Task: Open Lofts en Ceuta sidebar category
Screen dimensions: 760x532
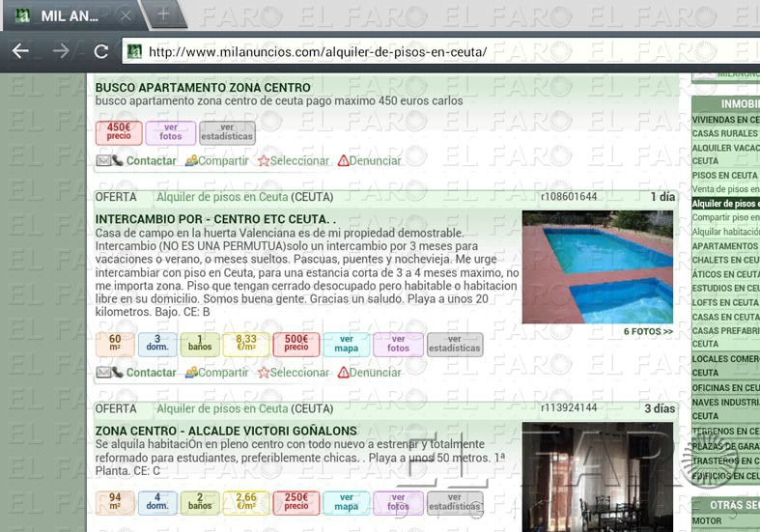Action: tap(725, 303)
